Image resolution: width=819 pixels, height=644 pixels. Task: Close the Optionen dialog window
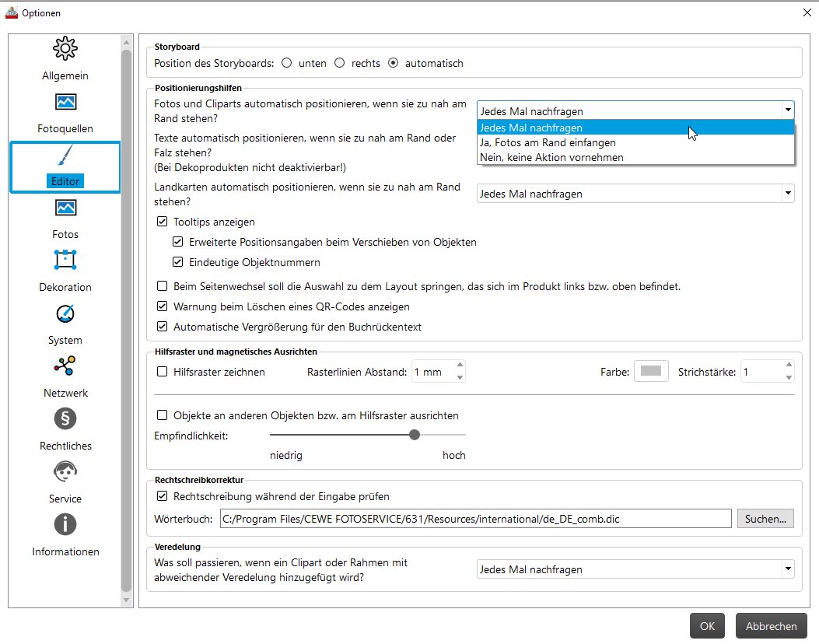pyautogui.click(x=807, y=12)
